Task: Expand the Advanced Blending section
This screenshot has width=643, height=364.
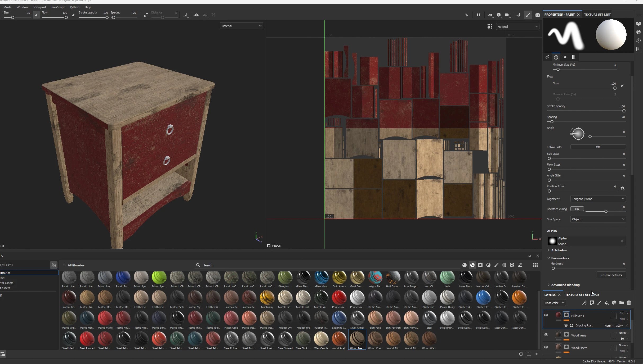Action: 565,285
